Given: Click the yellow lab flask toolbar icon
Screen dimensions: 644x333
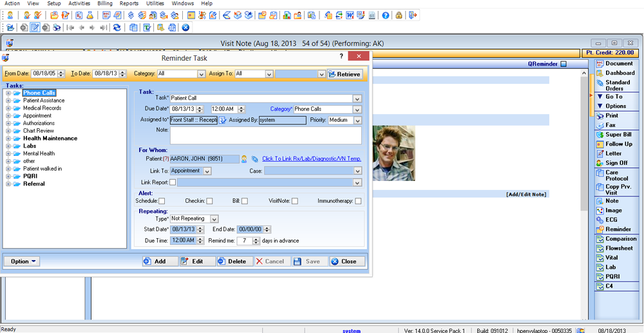Looking at the screenshot, I should point(89,15).
